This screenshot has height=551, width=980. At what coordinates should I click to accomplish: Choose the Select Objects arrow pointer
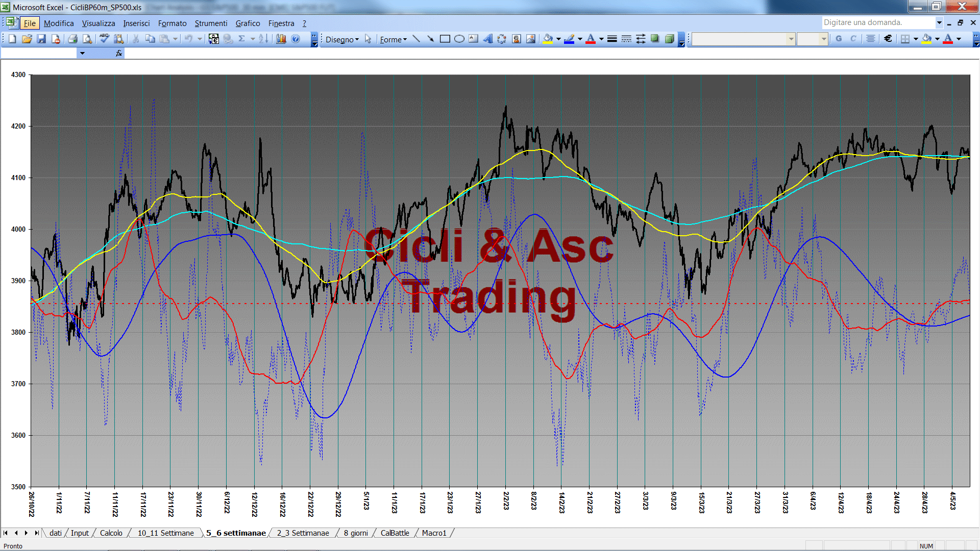pyautogui.click(x=368, y=39)
